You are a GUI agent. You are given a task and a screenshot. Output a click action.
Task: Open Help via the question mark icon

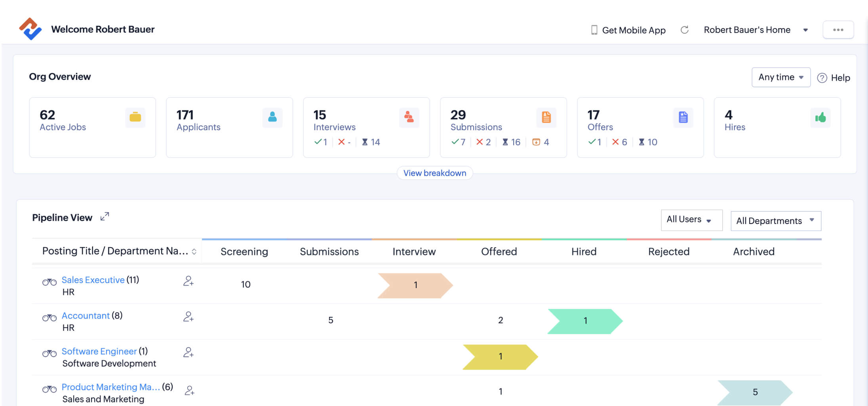pos(823,78)
